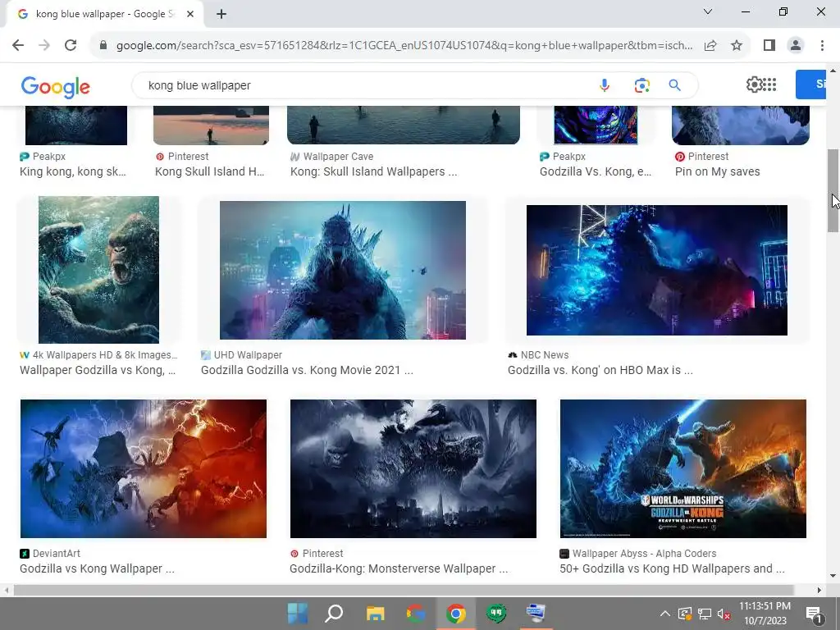Image resolution: width=840 pixels, height=630 pixels.
Task: Open the Chrome side panel
Action: click(769, 46)
